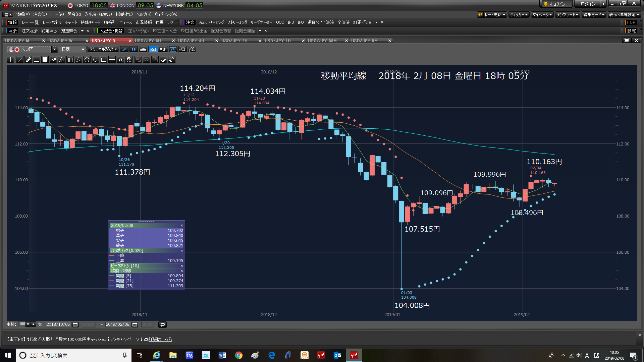The width and height of the screenshot is (644, 362).
Task: Select the pentagon shape tool
Action: point(87,60)
